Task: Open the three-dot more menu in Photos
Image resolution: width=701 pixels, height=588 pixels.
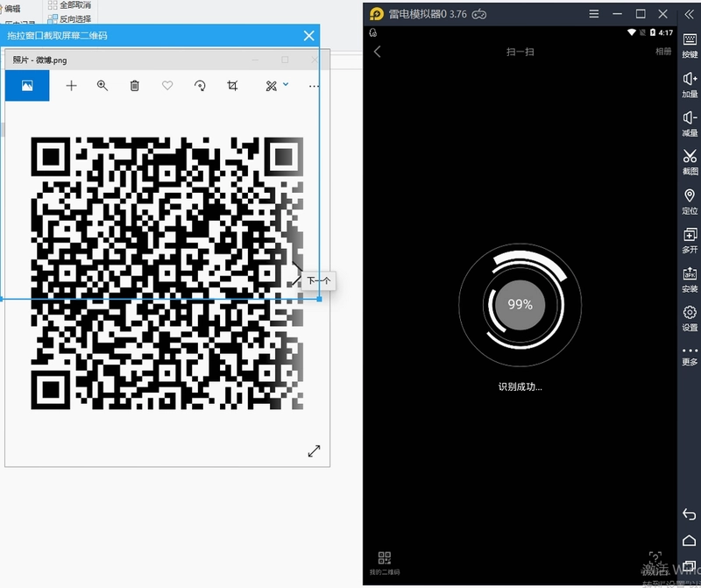Action: [x=314, y=86]
